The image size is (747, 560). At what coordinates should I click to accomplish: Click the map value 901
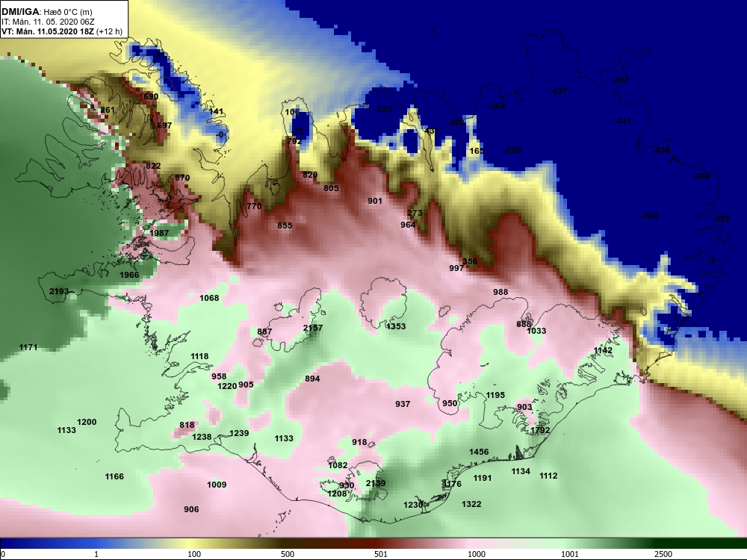coord(375,201)
